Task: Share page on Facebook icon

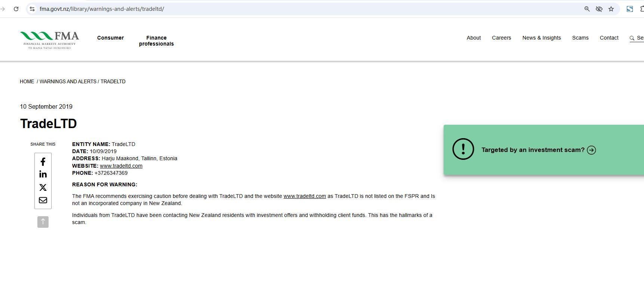Action: [43, 162]
